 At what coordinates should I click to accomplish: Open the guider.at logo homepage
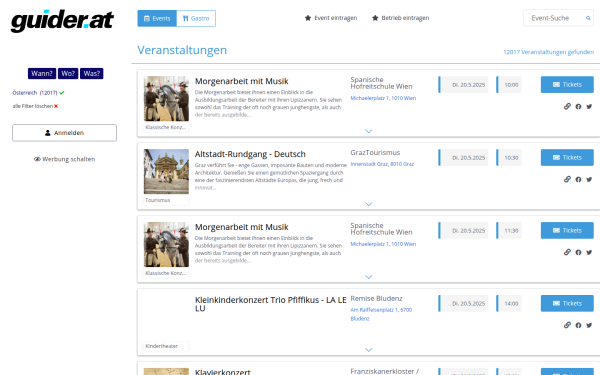tap(62, 21)
